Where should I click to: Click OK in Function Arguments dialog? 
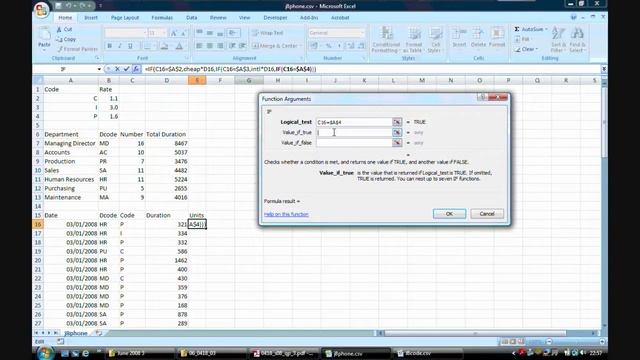(449, 214)
